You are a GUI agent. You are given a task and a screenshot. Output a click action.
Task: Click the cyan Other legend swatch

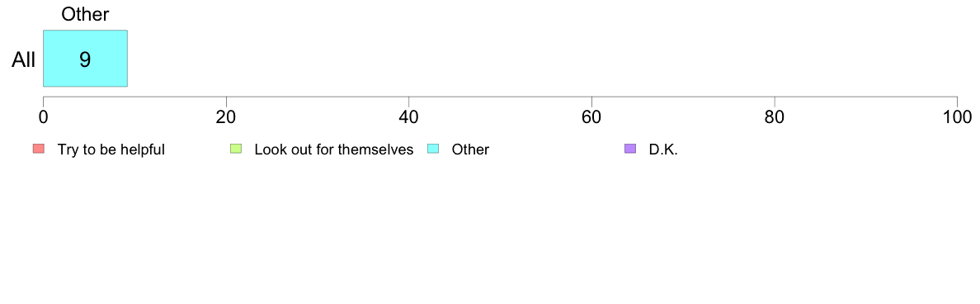(x=432, y=149)
